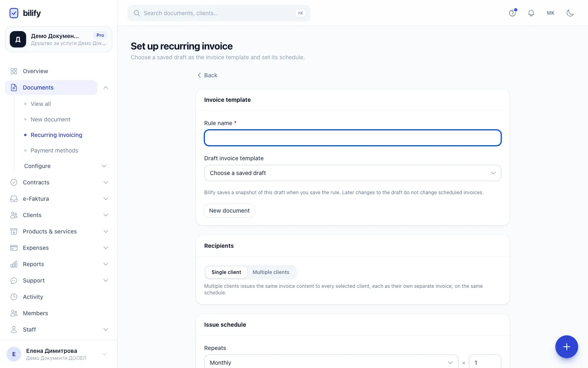Click the Reports bar chart icon
Screen dimensions: 588x368
click(14, 264)
